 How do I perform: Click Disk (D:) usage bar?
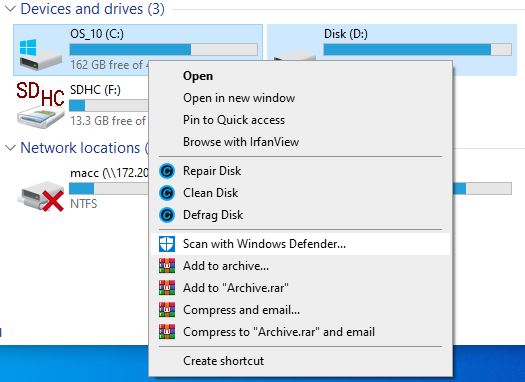(x=418, y=50)
